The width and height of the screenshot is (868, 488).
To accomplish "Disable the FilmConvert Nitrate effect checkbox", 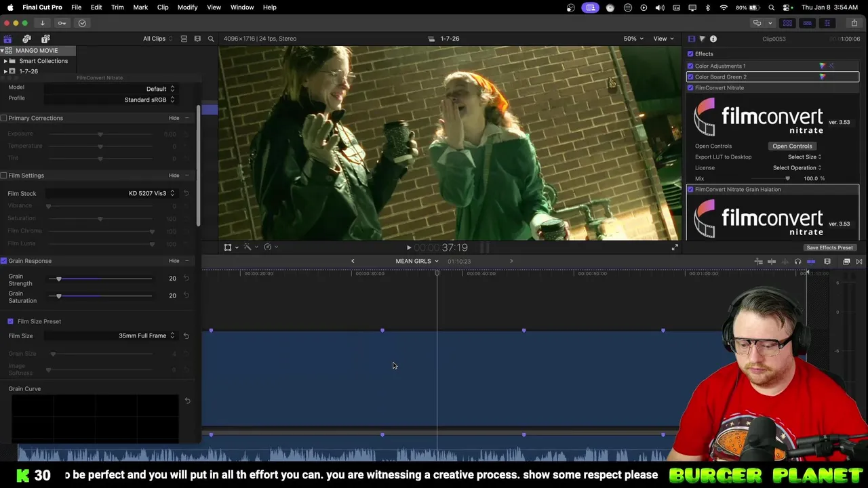I will tap(690, 87).
